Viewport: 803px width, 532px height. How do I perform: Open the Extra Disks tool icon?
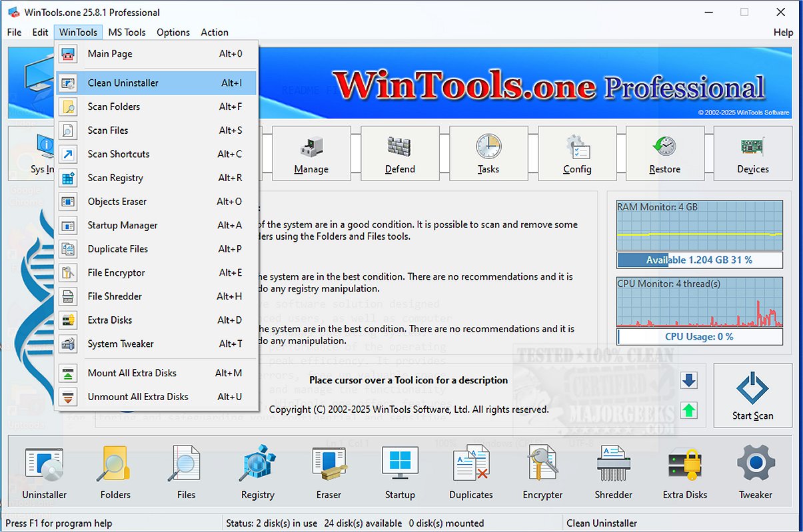click(685, 472)
